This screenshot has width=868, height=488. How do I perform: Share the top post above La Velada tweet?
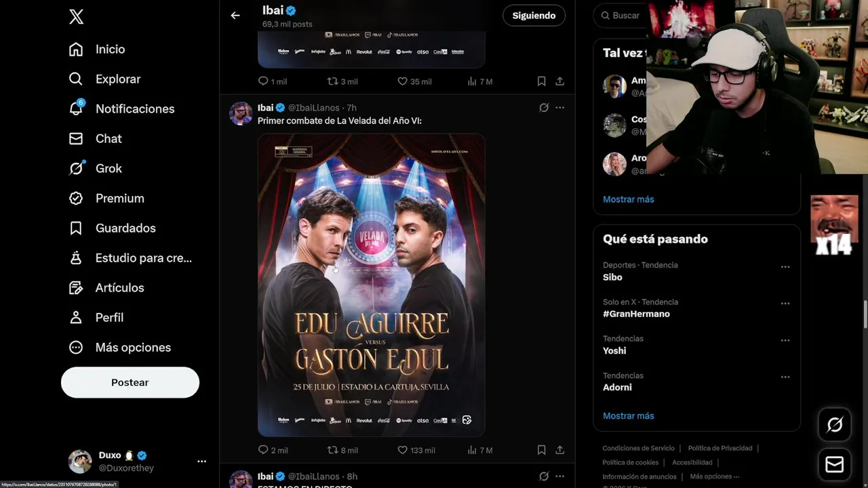pos(559,81)
